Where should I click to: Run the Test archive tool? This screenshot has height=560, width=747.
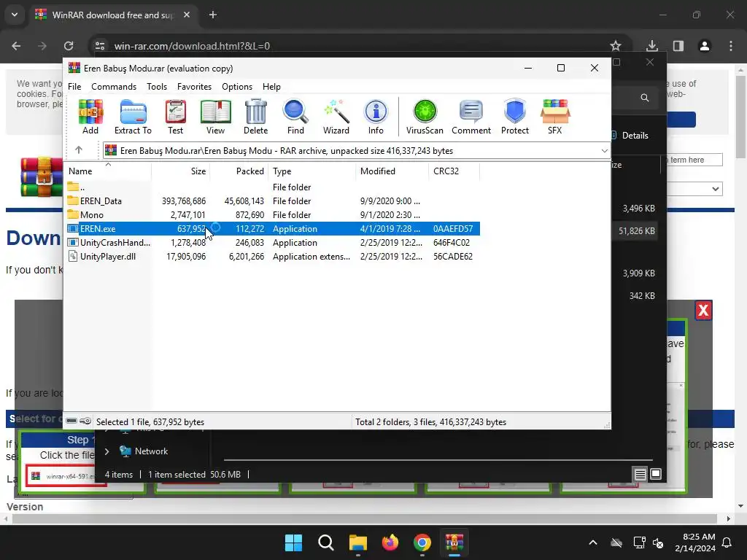click(175, 117)
